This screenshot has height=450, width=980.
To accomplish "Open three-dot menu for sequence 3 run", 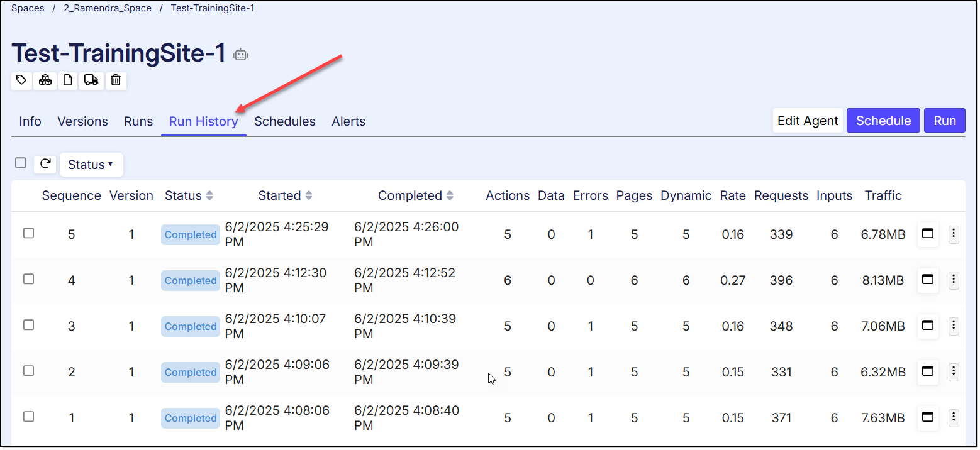I will point(954,326).
